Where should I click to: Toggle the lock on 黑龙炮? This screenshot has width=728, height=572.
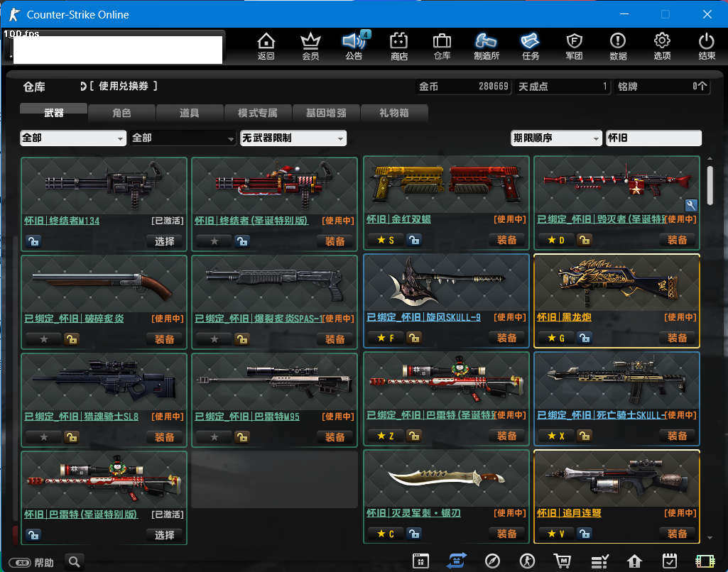click(585, 338)
